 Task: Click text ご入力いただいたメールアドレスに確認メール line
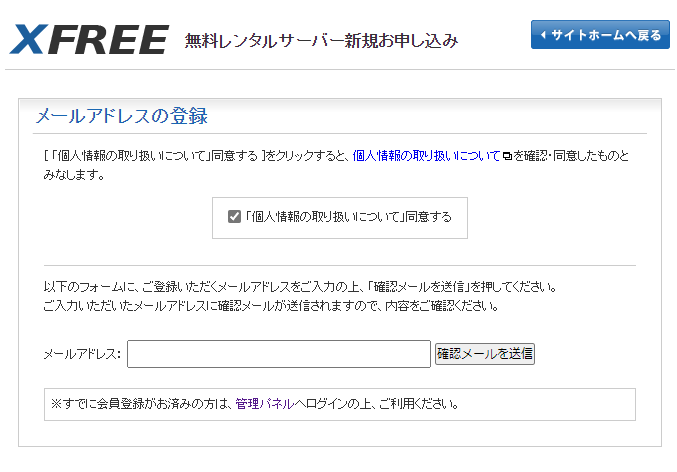click(271, 306)
